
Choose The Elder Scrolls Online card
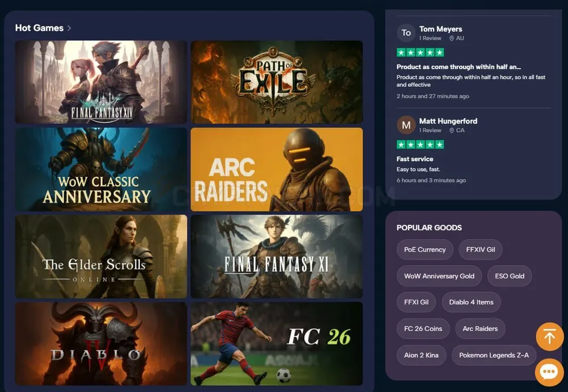tap(101, 256)
